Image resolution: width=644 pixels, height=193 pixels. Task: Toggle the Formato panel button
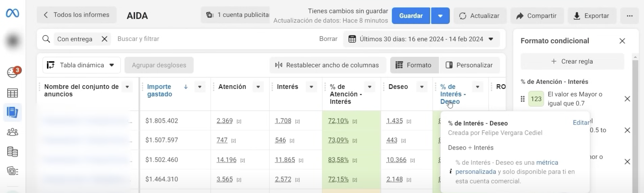[414, 65]
